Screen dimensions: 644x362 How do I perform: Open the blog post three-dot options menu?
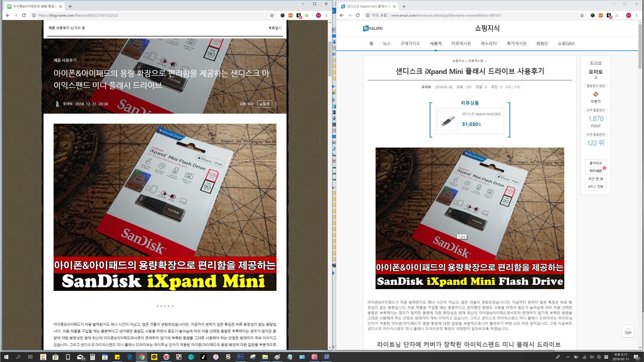276,104
